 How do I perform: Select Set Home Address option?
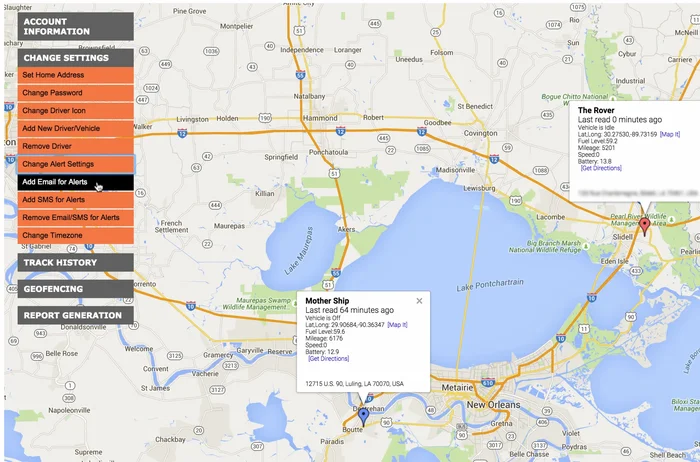coord(75,75)
